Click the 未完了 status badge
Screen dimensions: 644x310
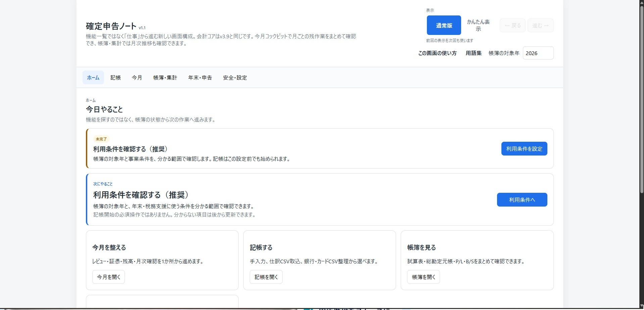pyautogui.click(x=101, y=139)
